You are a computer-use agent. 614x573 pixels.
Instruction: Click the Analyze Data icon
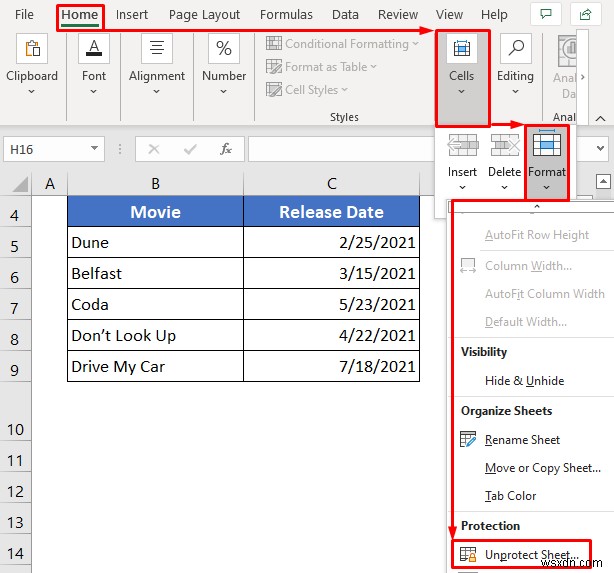[567, 51]
